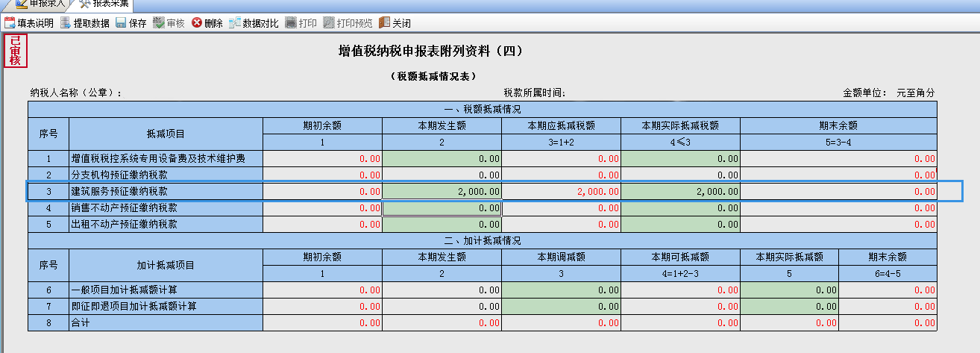Select row 5 本期实际抵减税额 cell

(680, 224)
